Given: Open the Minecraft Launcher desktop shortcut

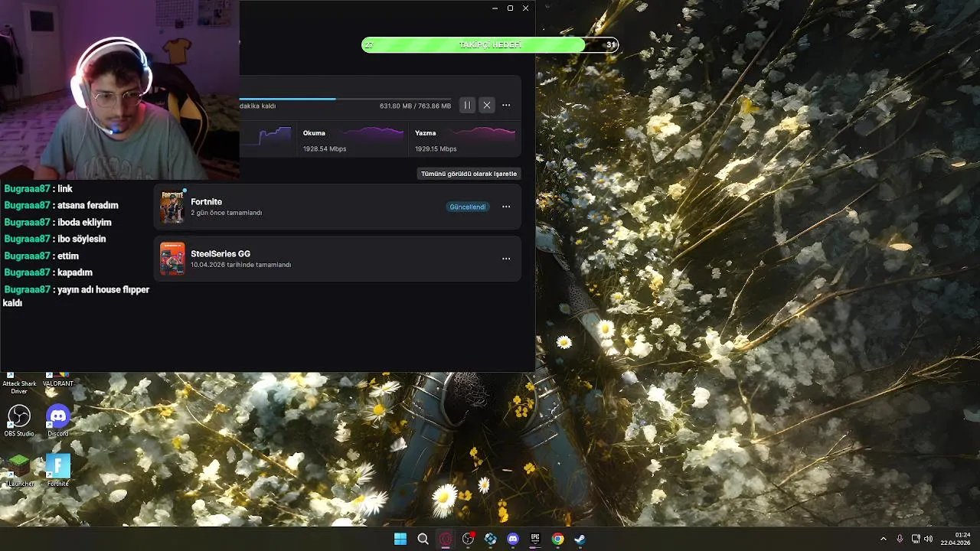Looking at the screenshot, I should 19,471.
